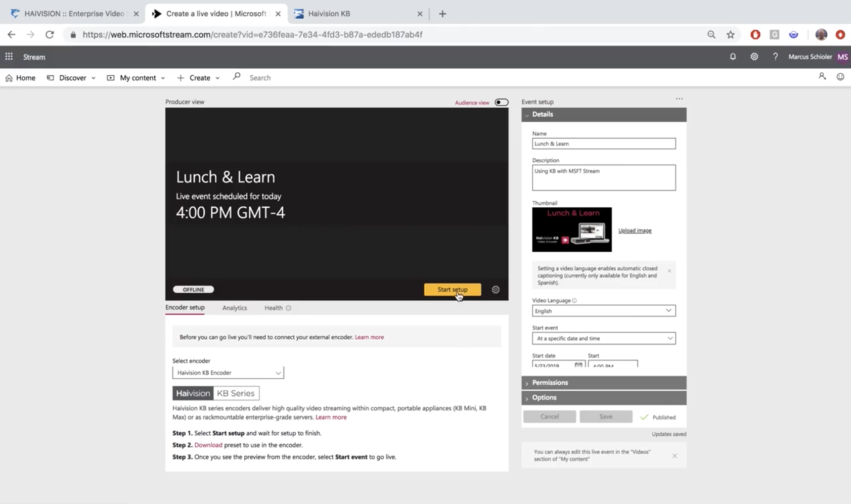Click the Start time field
This screenshot has width=851, height=504.
pos(613,364)
